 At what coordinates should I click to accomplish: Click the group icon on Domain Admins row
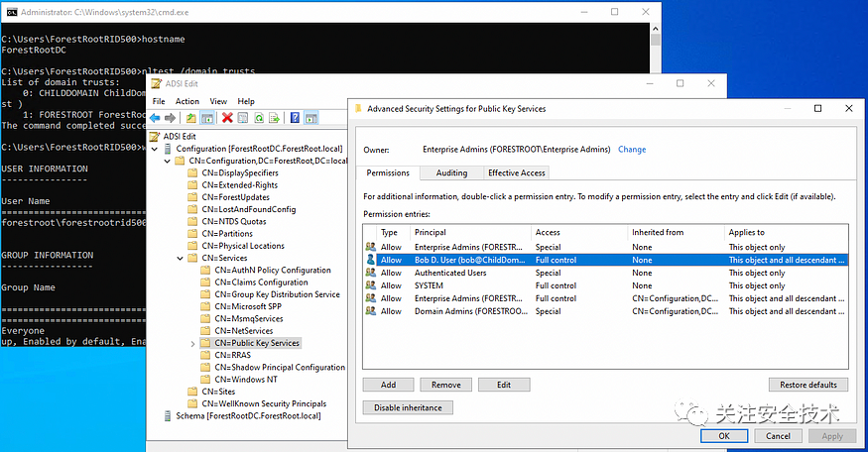[x=370, y=311]
